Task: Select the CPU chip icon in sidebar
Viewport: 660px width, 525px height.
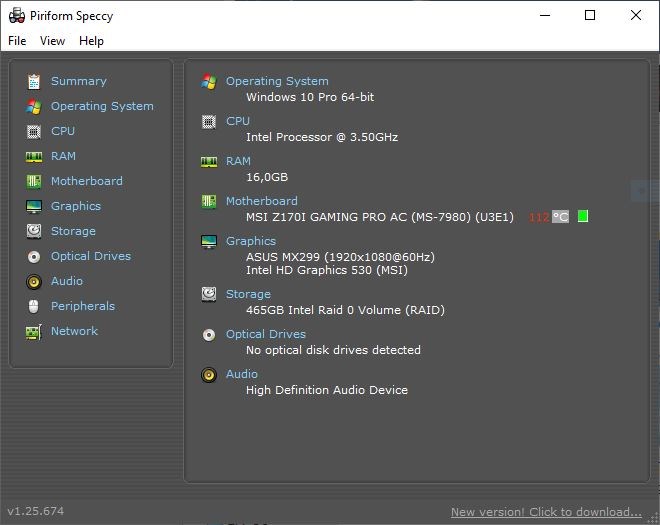Action: [34, 131]
